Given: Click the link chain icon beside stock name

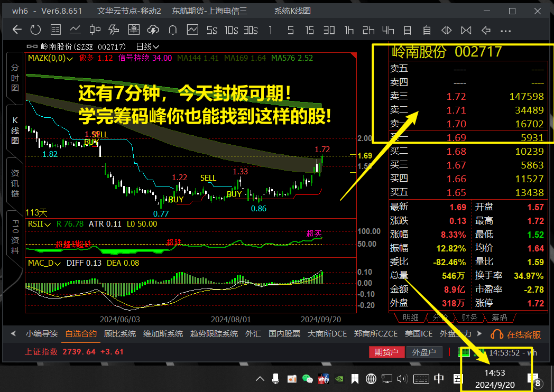Looking at the screenshot, I should pos(32,46).
